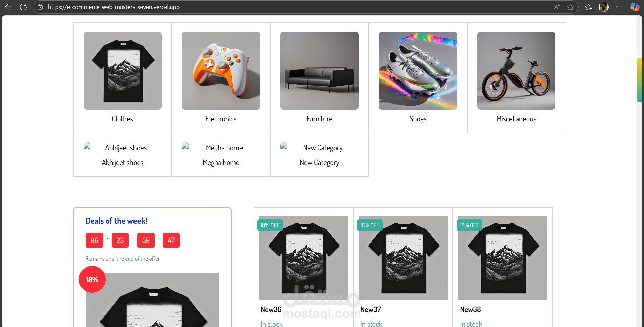
Task: Open the New37 product image
Action: [x=403, y=258]
